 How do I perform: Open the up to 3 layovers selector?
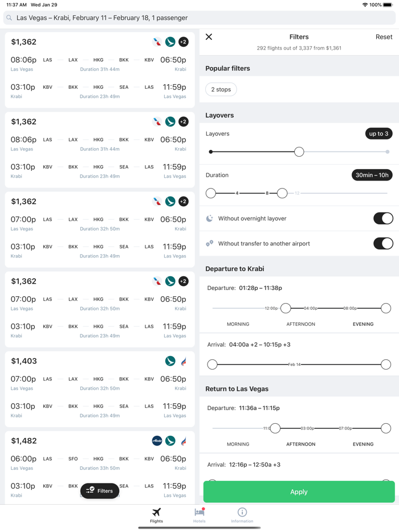click(378, 133)
